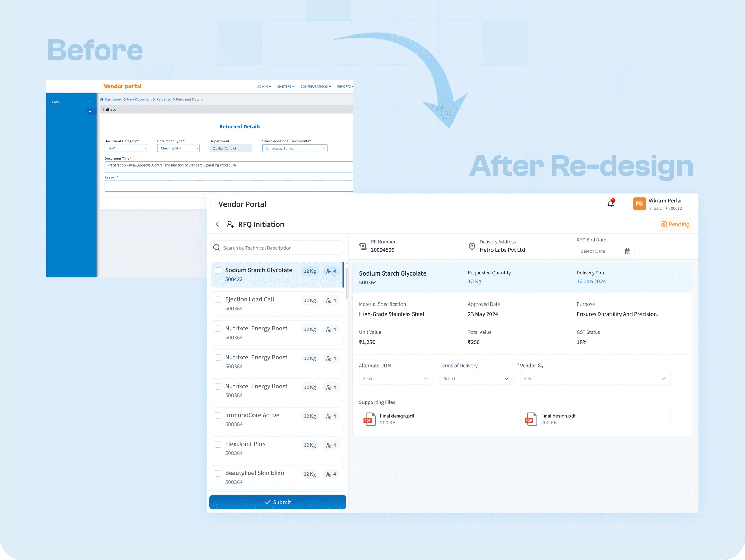The image size is (745, 560).
Task: Open the Alternate UOM dropdown
Action: pyautogui.click(x=396, y=378)
